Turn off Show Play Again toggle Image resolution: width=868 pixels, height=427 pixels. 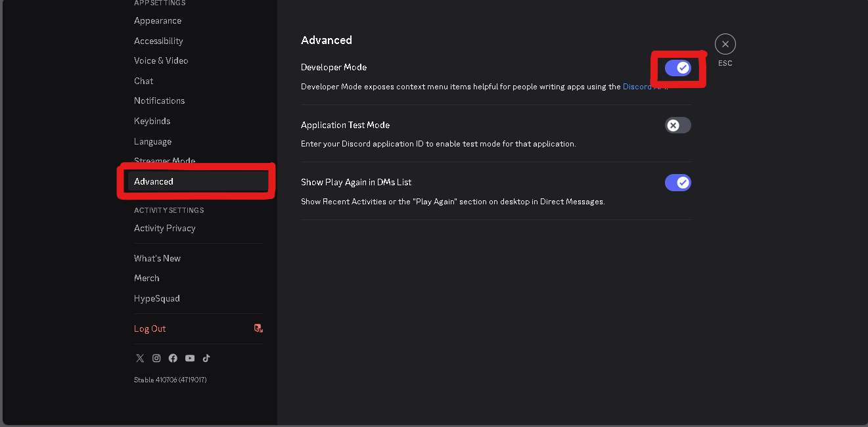point(678,183)
